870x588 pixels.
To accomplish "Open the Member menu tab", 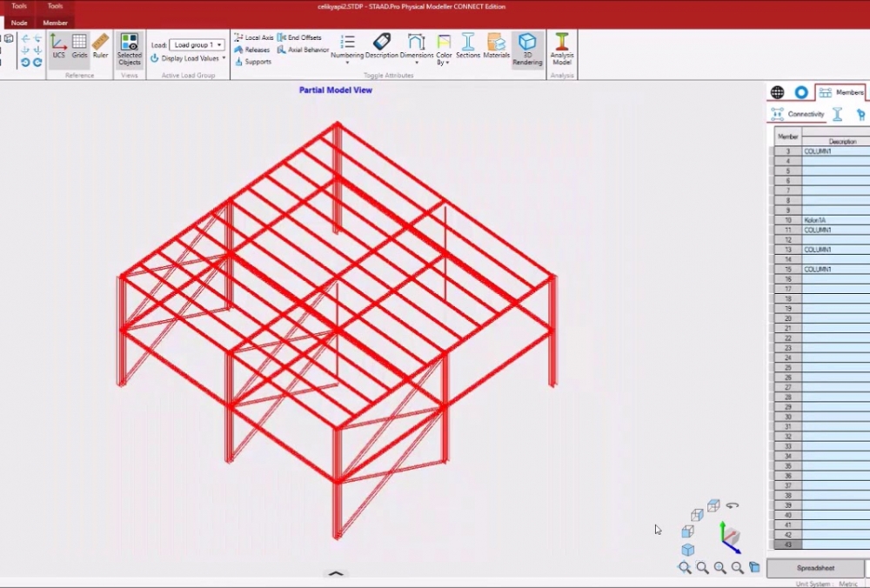I will 55,22.
